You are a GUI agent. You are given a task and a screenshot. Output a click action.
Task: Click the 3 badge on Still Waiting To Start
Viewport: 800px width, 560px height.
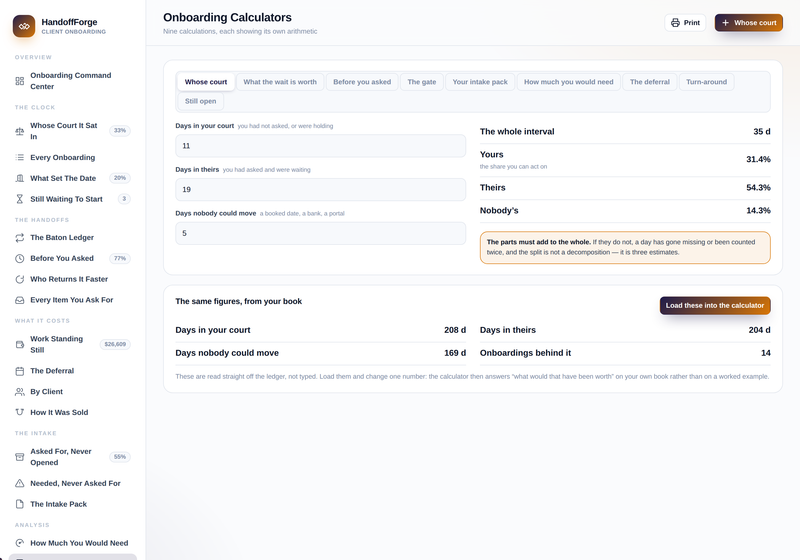(124, 199)
